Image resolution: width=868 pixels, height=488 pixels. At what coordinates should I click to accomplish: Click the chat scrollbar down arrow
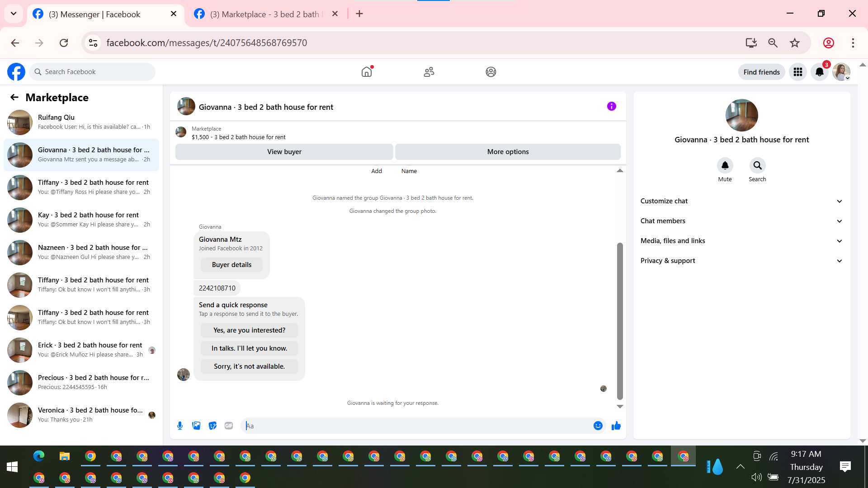click(620, 407)
